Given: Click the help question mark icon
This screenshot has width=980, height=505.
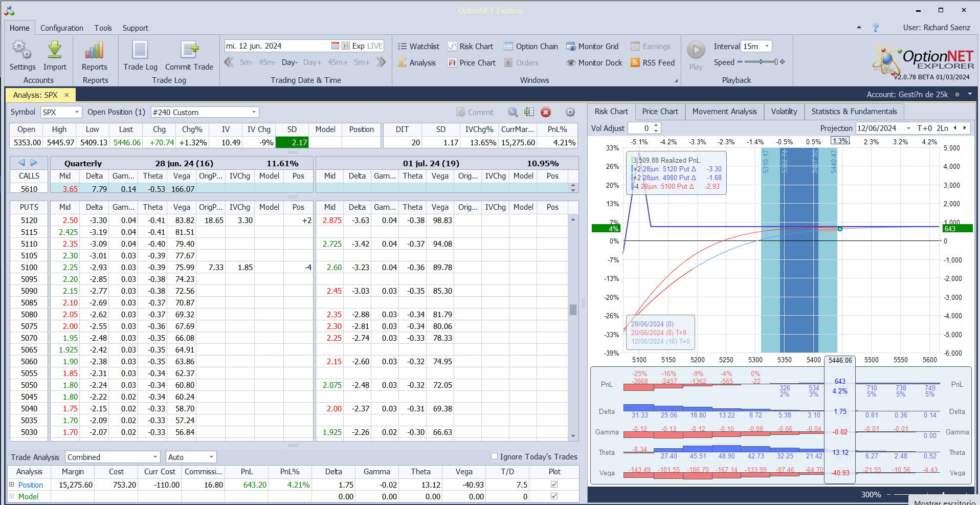Looking at the screenshot, I should coord(876,28).
